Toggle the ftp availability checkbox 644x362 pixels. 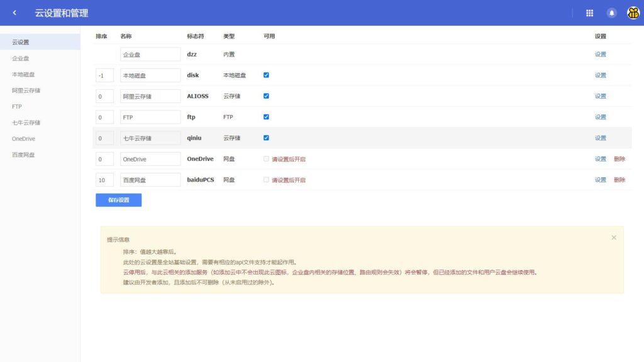coord(267,116)
